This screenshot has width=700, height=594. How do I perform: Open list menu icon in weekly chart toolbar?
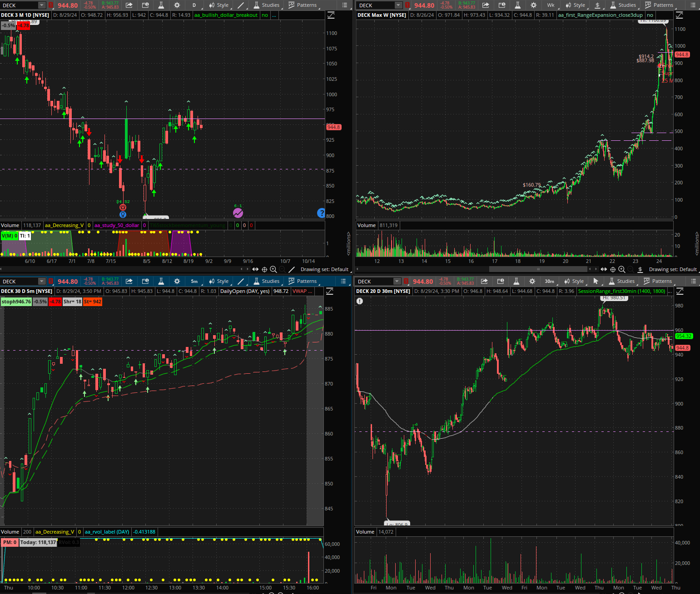point(693,5)
